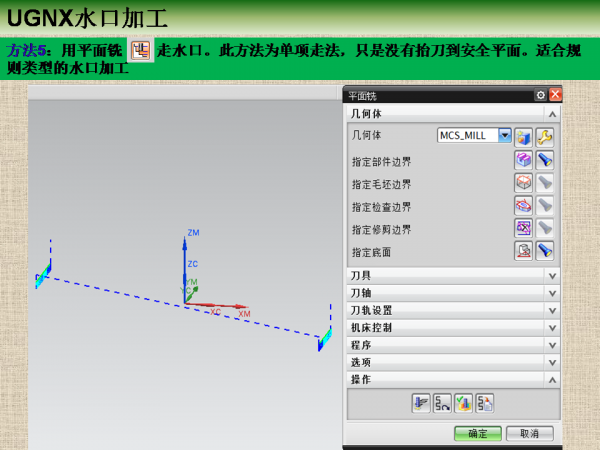Click the check boundary display flashlight
This screenshot has height=450, width=600.
545,205
